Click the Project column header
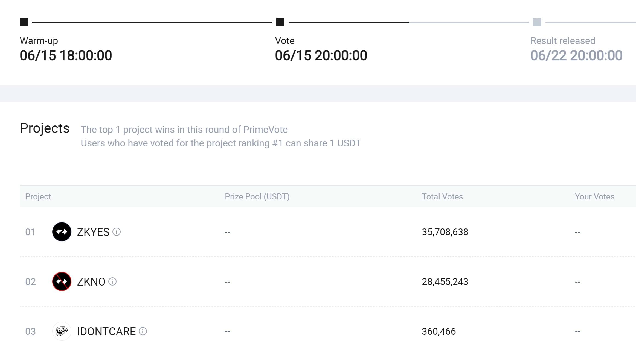Image resolution: width=636 pixels, height=364 pixels. click(38, 196)
